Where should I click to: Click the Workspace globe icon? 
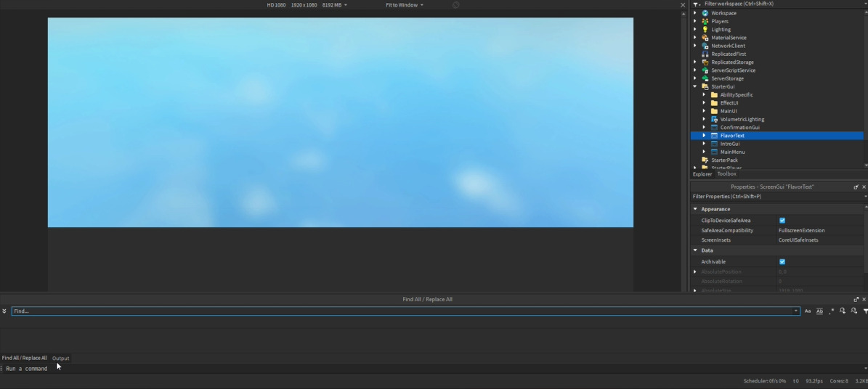(705, 13)
